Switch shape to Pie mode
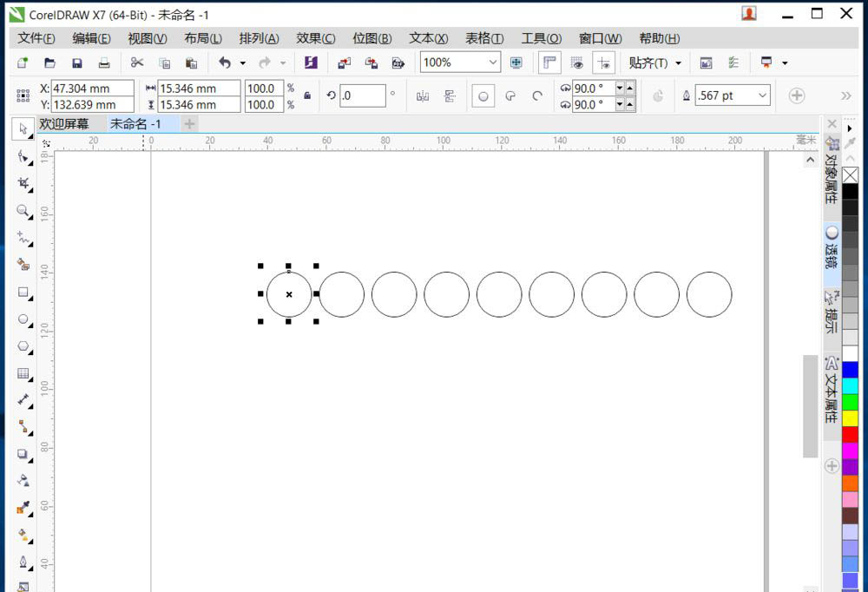 click(x=511, y=96)
